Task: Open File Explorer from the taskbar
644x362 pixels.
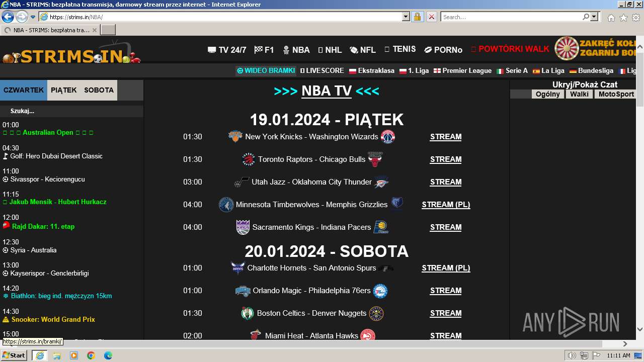Action: (x=57, y=355)
